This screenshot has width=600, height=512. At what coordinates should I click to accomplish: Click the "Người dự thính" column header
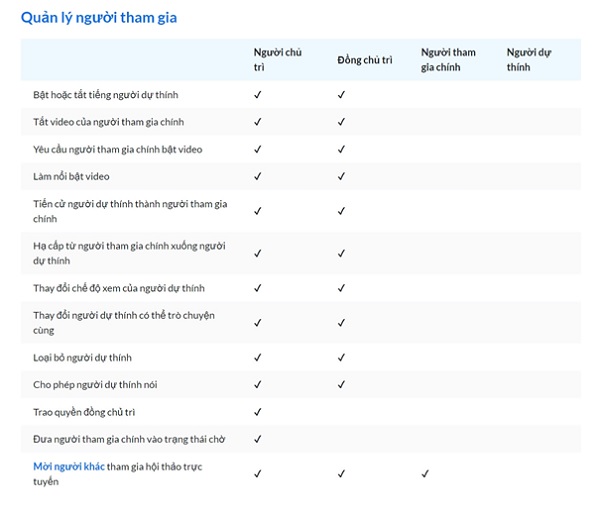coord(529,59)
